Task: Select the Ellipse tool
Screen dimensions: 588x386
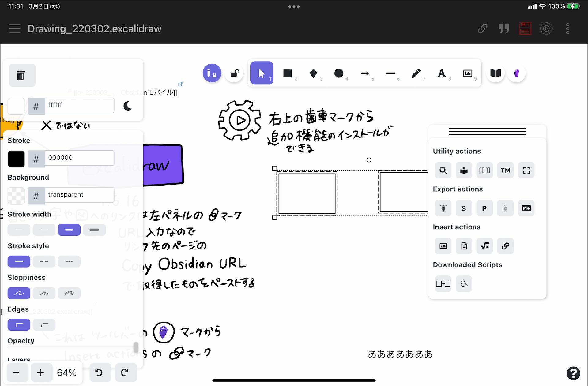Action: (339, 73)
